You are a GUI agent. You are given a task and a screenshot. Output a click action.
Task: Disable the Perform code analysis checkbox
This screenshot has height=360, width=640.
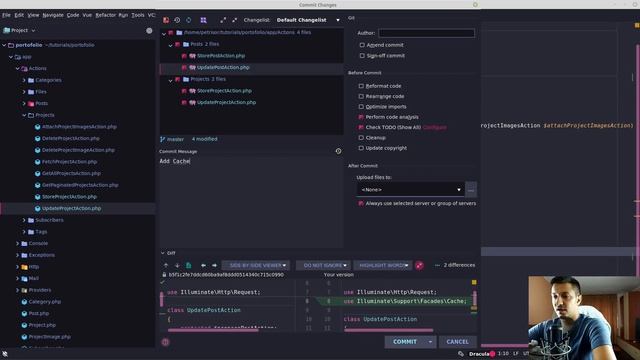click(361, 117)
